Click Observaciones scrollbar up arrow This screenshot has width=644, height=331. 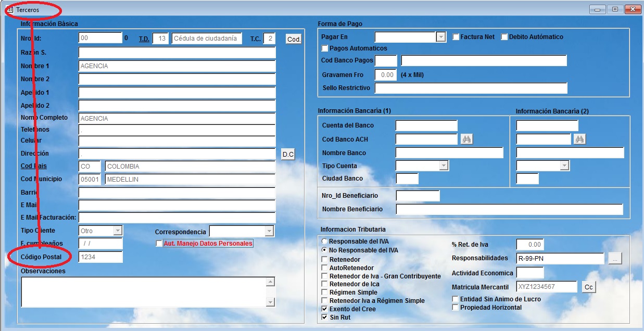(270, 282)
